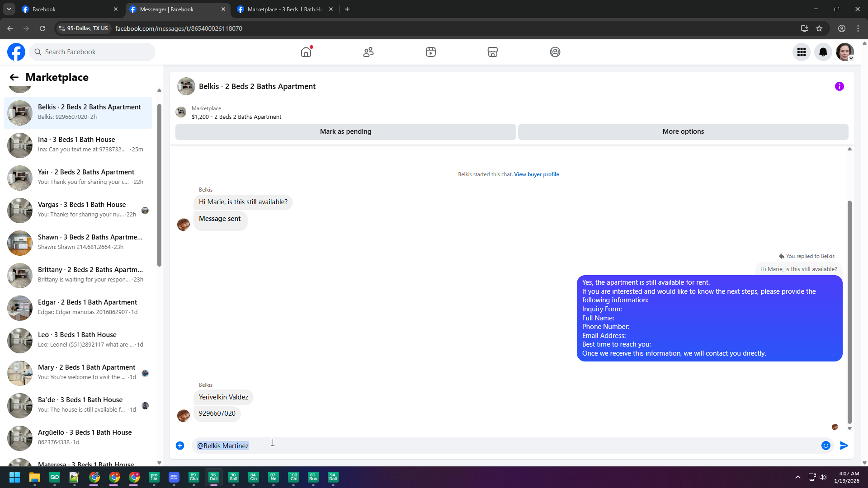Open Argüello 3 Beds 1 Bath House chat

click(78, 438)
